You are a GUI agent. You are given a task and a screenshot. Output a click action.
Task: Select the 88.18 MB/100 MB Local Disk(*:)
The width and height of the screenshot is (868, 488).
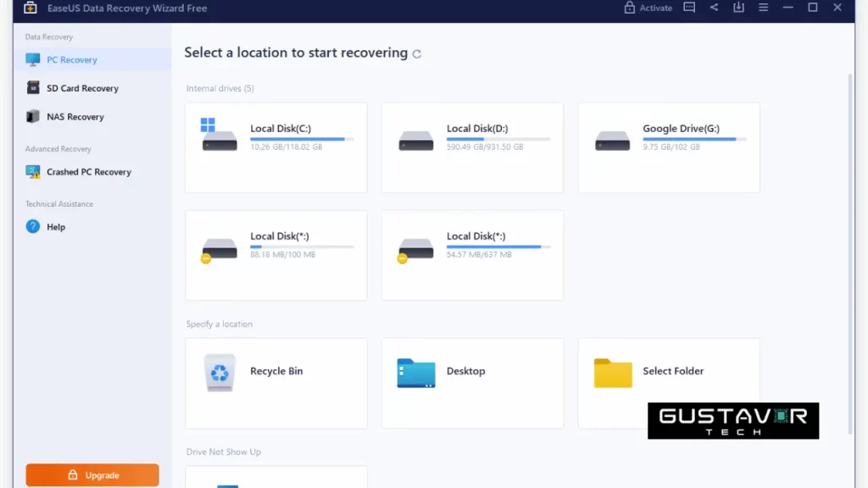click(x=276, y=255)
